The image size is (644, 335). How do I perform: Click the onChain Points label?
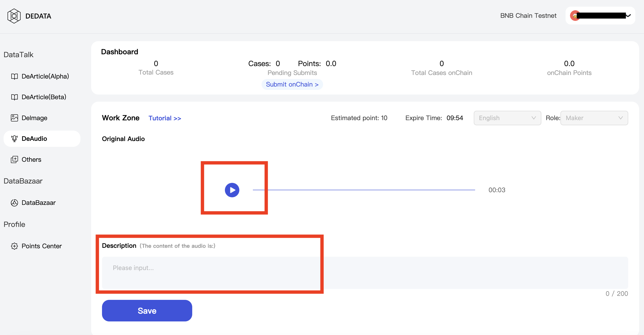click(569, 73)
